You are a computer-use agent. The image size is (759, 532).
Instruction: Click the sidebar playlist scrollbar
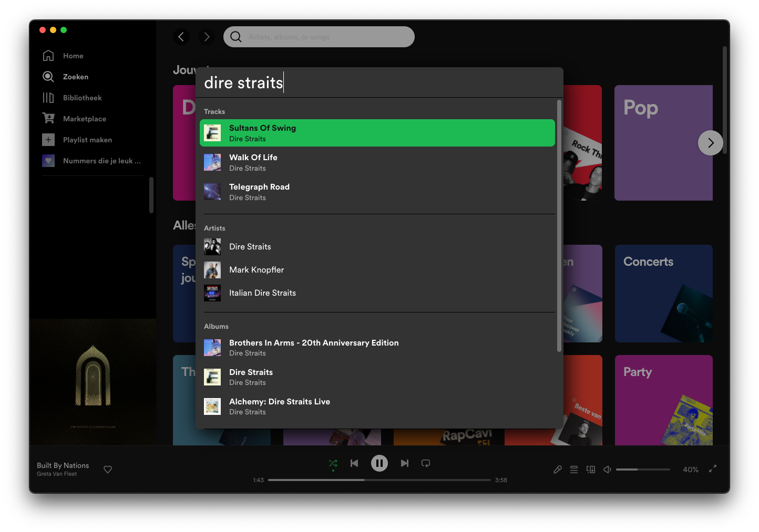(x=151, y=195)
